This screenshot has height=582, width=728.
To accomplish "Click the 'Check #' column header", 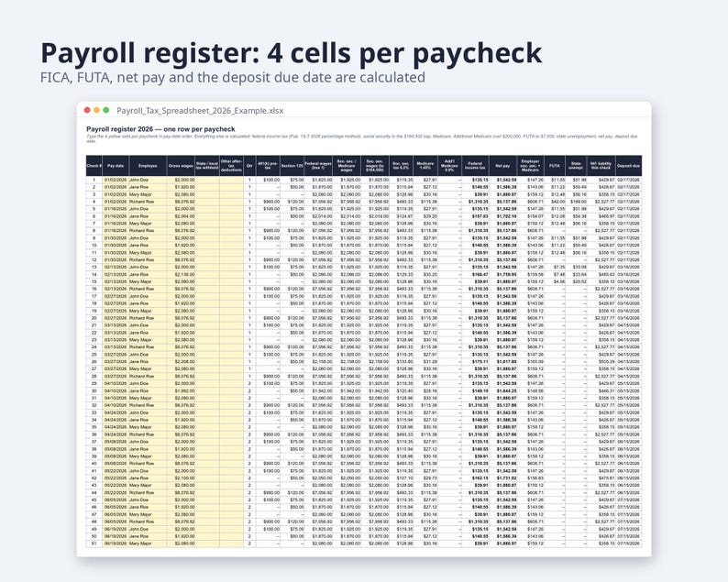I will click(94, 166).
